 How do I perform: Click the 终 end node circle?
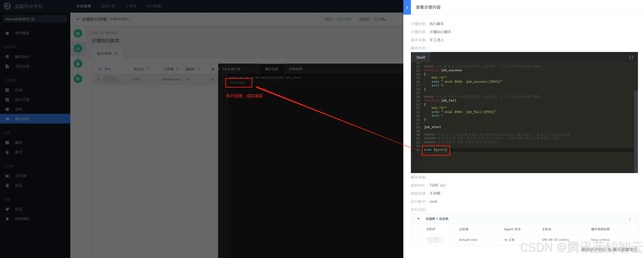click(78, 79)
